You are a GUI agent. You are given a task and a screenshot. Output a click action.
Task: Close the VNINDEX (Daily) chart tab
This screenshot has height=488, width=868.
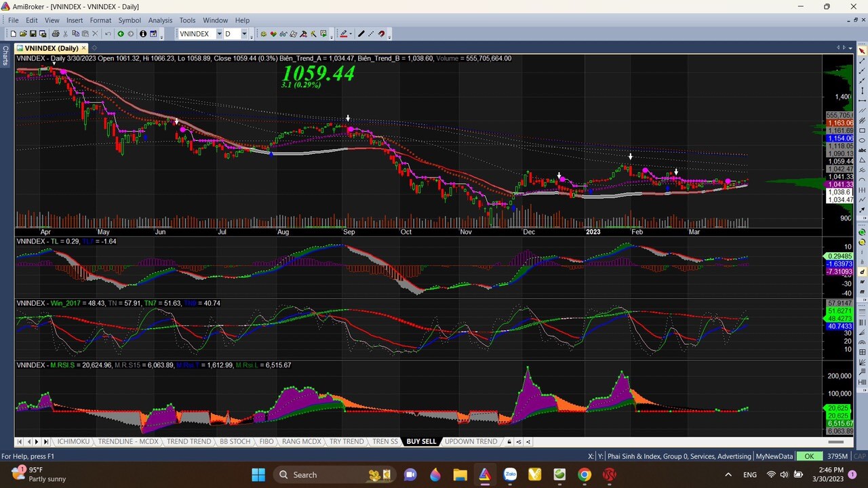tap(84, 48)
